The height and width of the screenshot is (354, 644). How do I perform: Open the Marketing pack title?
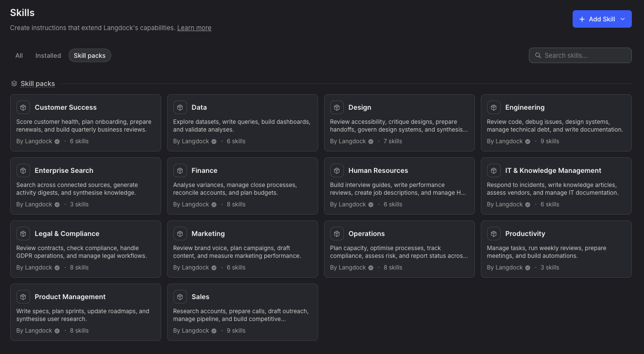pos(208,234)
